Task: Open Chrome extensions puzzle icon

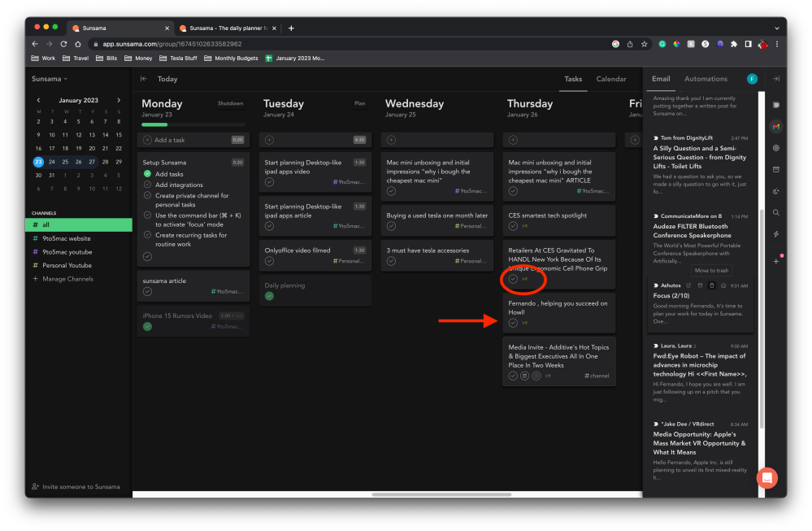Action: pos(734,44)
